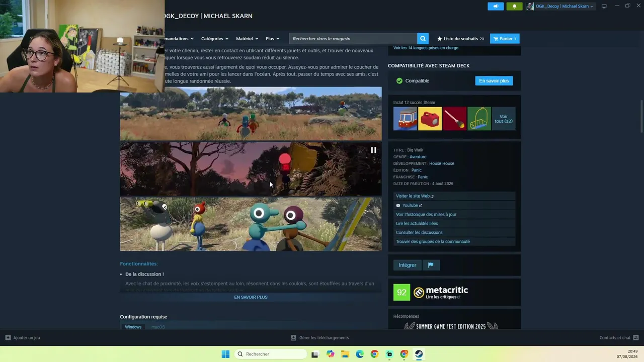Open Consulter les discussions
The image size is (644, 362).
419,232
